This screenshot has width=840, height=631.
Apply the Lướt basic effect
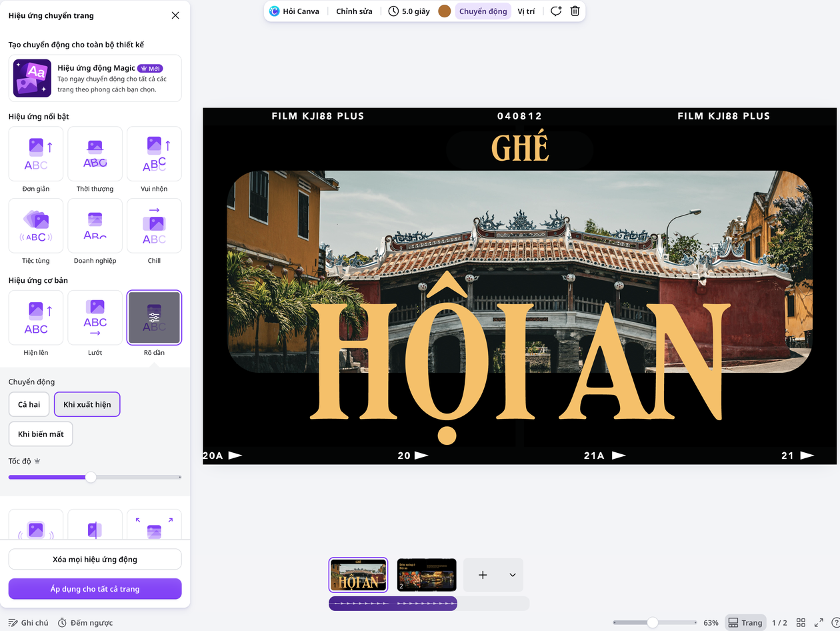point(95,318)
